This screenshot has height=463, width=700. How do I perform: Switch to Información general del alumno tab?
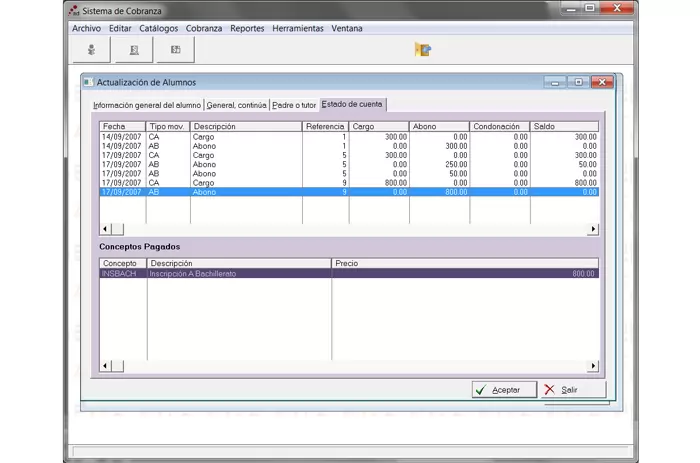coord(147,104)
